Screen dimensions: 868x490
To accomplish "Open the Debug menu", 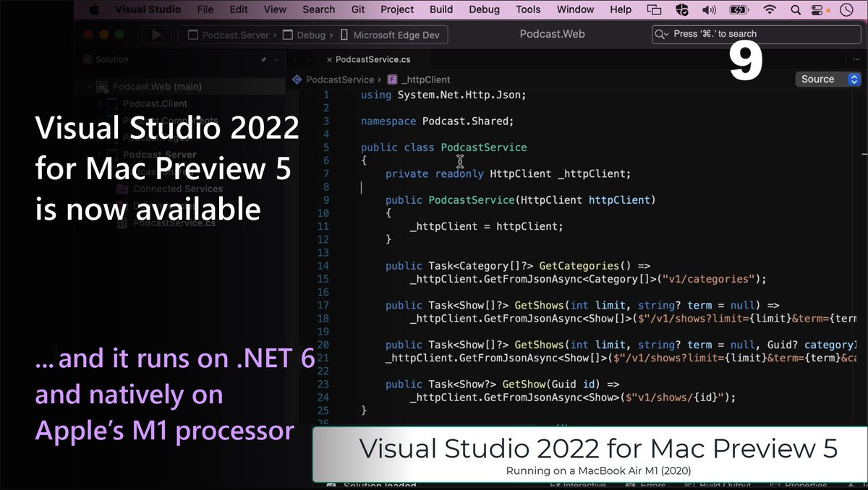I will pyautogui.click(x=484, y=9).
